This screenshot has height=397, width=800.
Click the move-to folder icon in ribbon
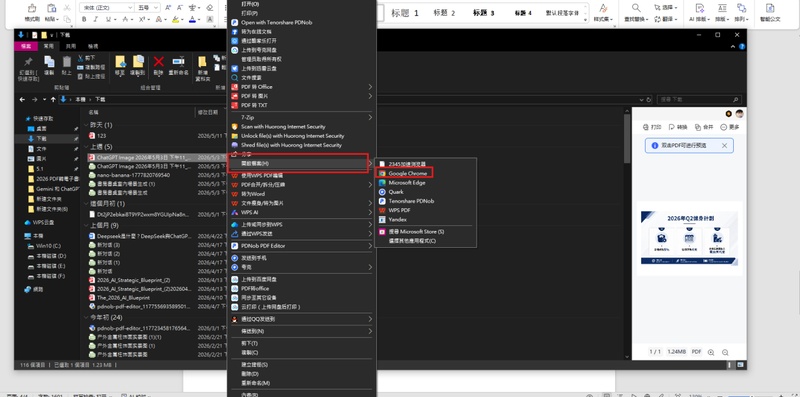[120, 62]
